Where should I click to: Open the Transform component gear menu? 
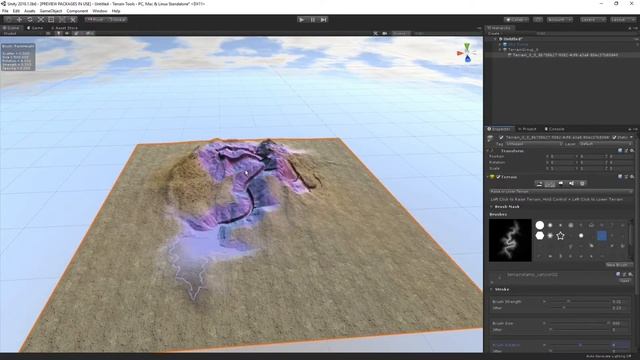tap(631, 151)
